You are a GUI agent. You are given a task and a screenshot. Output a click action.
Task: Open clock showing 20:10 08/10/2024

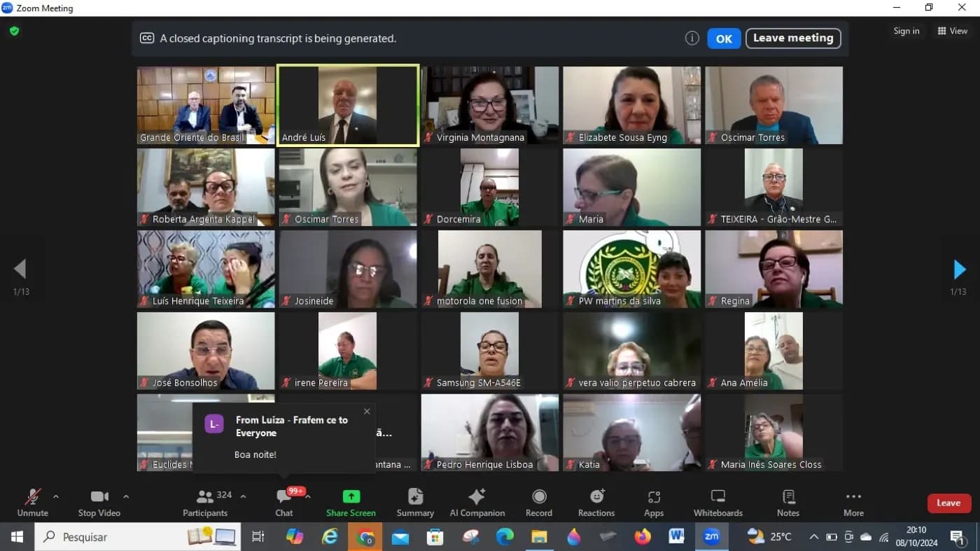point(917,537)
